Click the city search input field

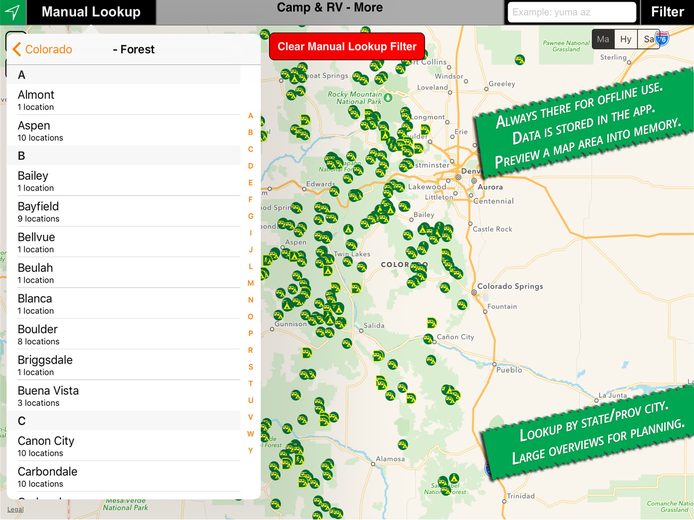click(571, 12)
